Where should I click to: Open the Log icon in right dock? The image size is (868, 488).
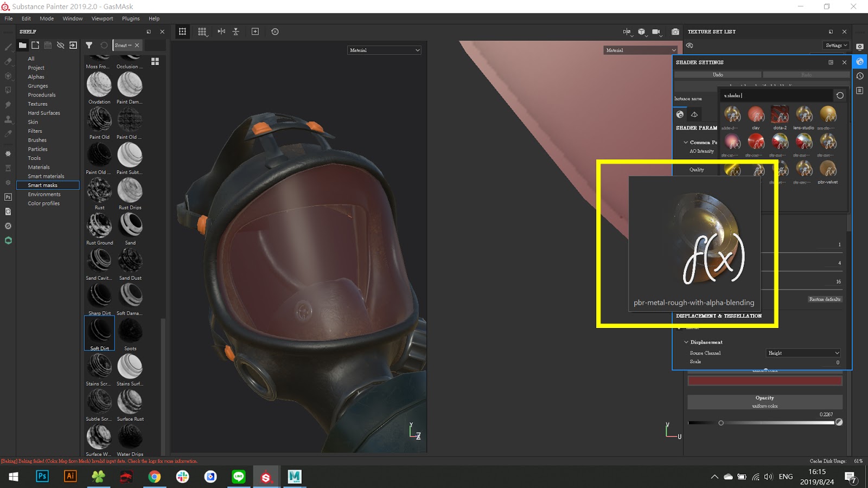click(860, 90)
